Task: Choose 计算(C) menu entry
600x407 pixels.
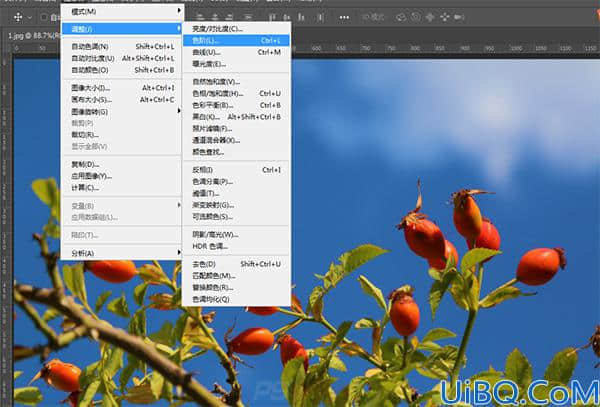Action: click(122, 188)
